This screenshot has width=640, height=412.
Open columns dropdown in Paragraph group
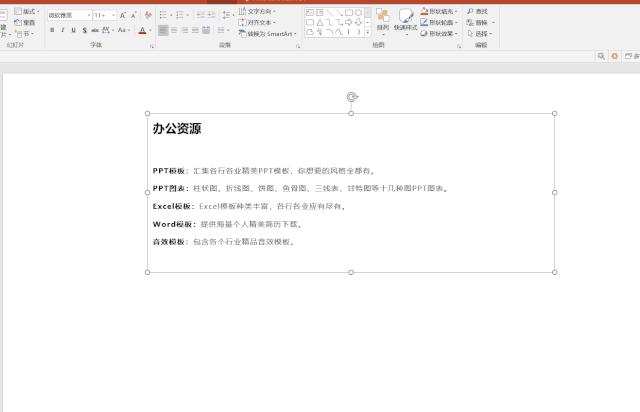[x=222, y=30]
